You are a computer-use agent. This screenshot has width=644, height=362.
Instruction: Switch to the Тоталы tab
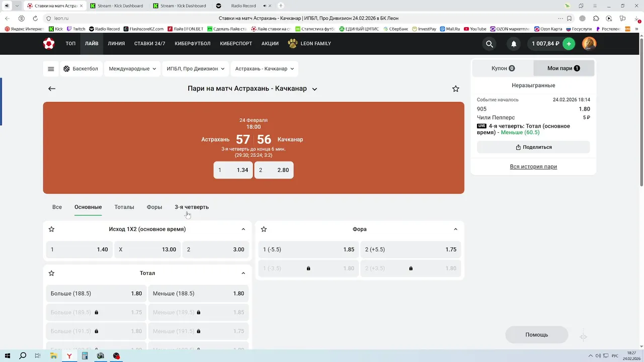(124, 207)
